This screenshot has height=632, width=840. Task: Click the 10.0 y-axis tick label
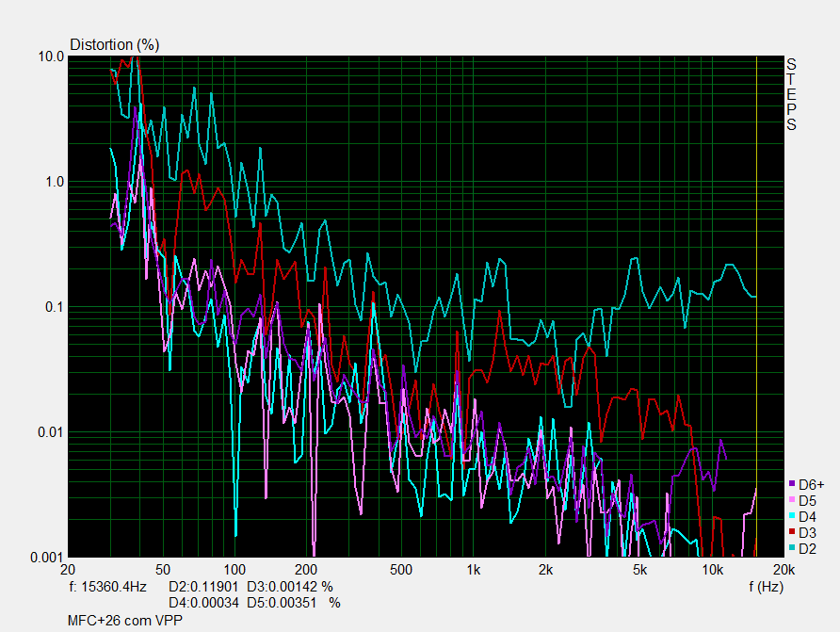[51, 57]
